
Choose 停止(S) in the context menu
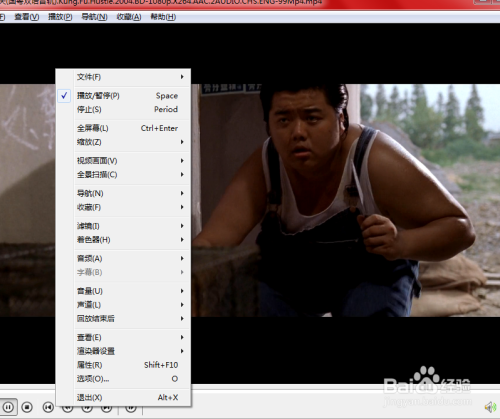(x=123, y=109)
